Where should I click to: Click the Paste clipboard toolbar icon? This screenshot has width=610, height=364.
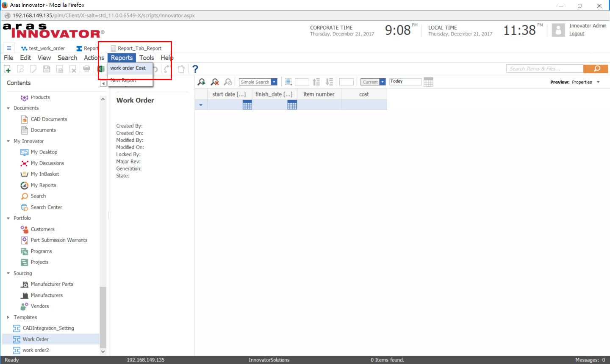tap(181, 69)
